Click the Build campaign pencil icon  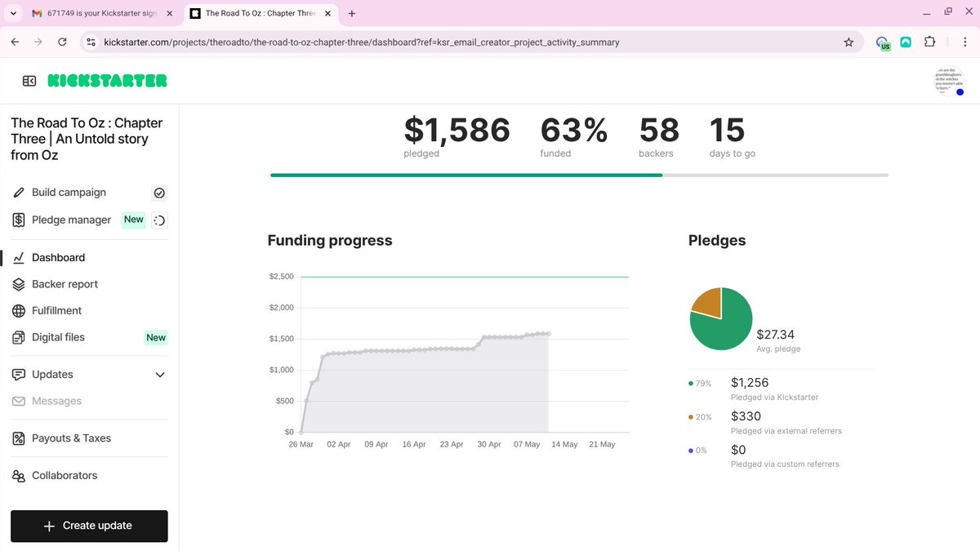18,193
